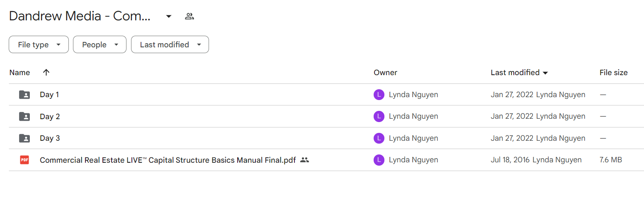Click the Day 2 shared folder icon
The image size is (644, 208).
pyautogui.click(x=24, y=117)
